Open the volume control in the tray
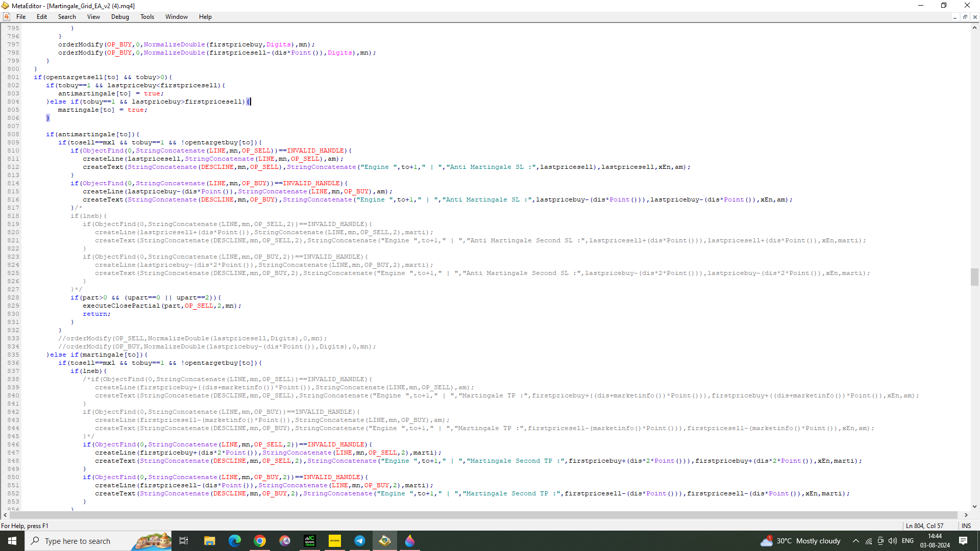Image resolution: width=980 pixels, height=551 pixels. [893, 541]
